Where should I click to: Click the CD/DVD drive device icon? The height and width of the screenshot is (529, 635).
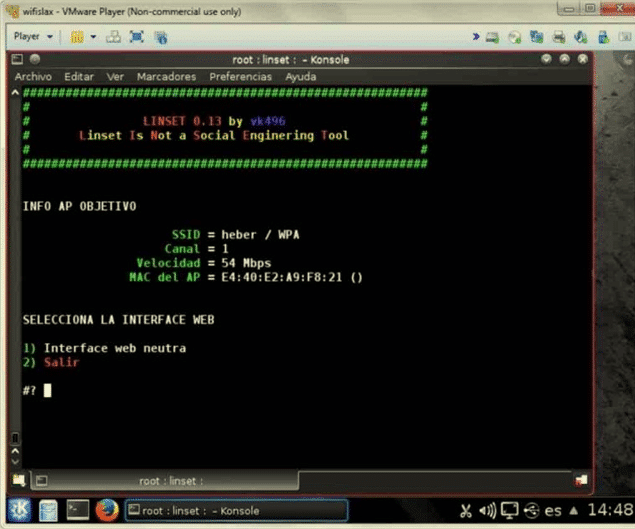(515, 37)
